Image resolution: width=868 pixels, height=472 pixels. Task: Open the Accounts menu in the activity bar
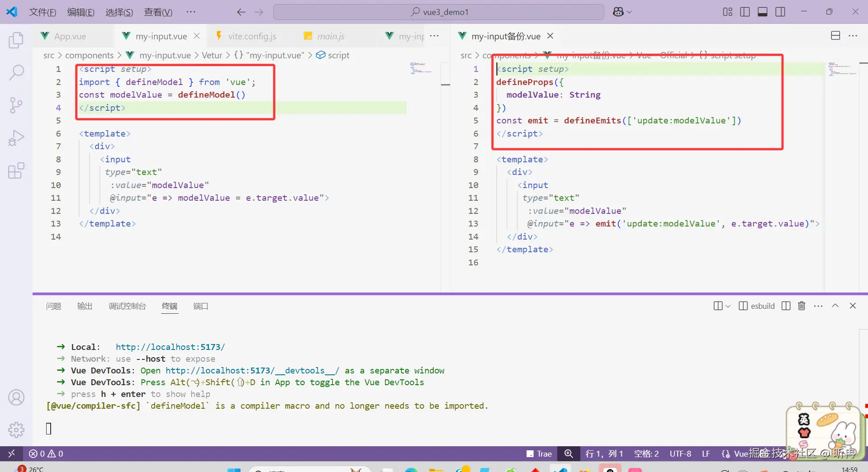click(16, 397)
